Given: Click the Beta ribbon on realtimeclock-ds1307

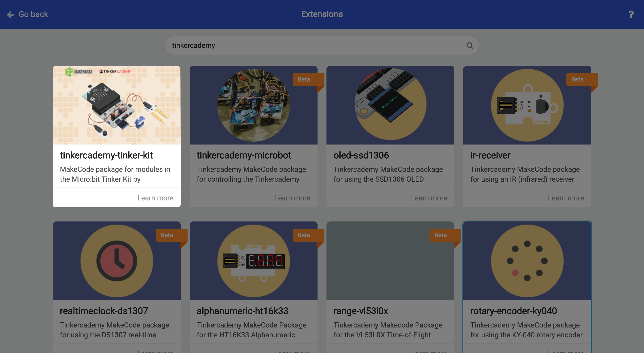Looking at the screenshot, I should coord(167,235).
